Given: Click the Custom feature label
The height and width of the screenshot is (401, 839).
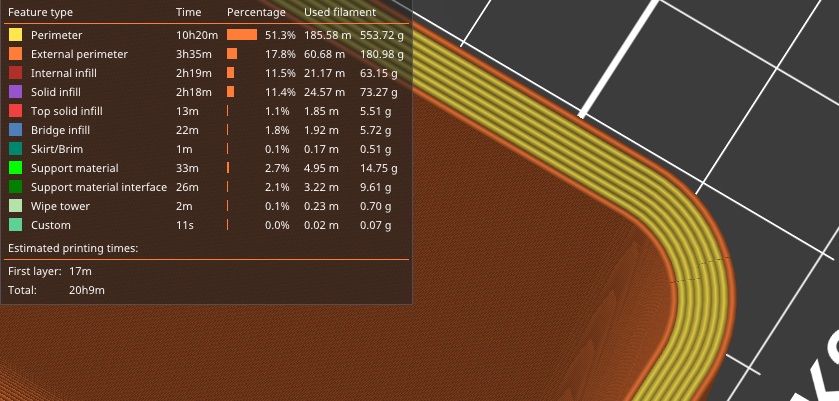Looking at the screenshot, I should (x=51, y=225).
